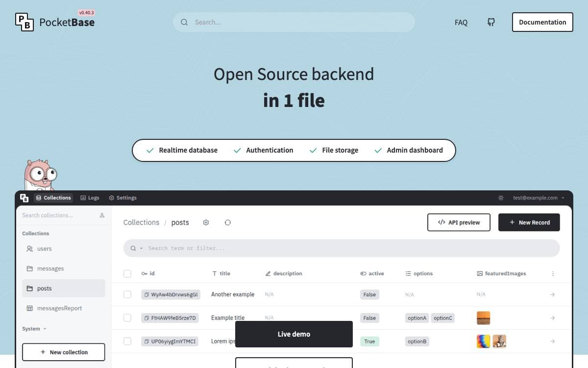Open the test@example.com account dropdown
Viewport: 588px width, 368px height.
coord(539,198)
